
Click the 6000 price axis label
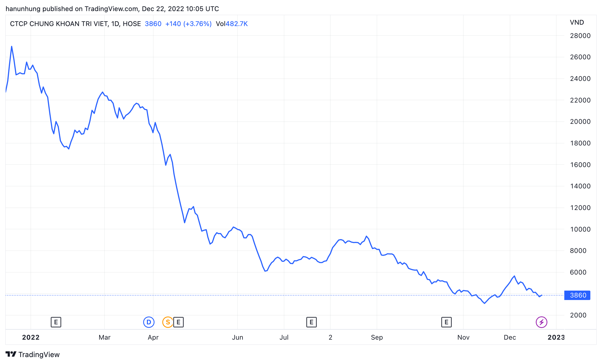[x=578, y=272]
